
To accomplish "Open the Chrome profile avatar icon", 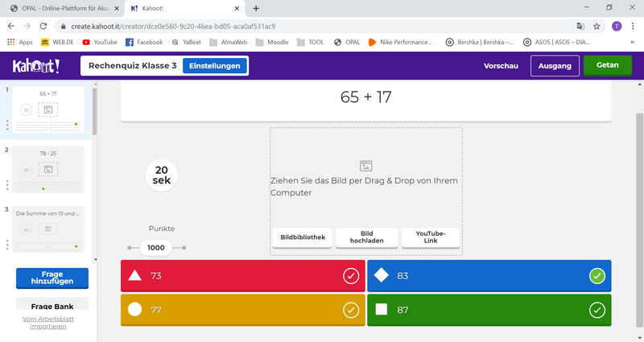I will coord(616,26).
